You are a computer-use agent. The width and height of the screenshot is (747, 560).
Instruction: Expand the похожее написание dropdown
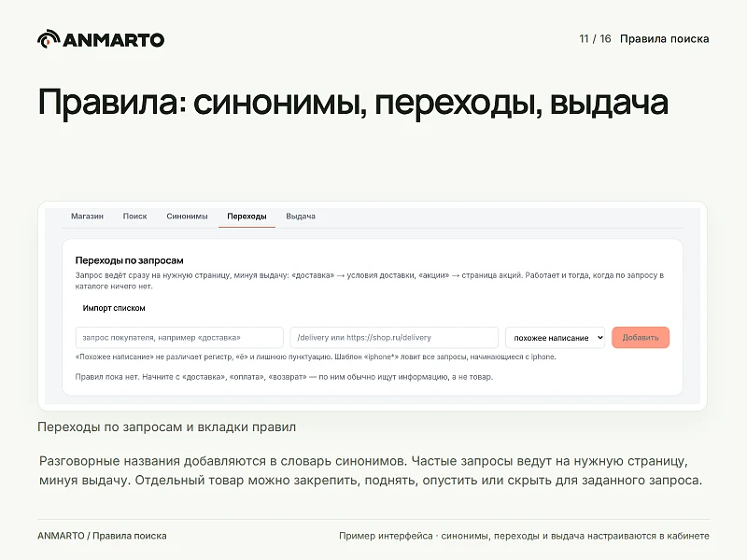click(555, 338)
